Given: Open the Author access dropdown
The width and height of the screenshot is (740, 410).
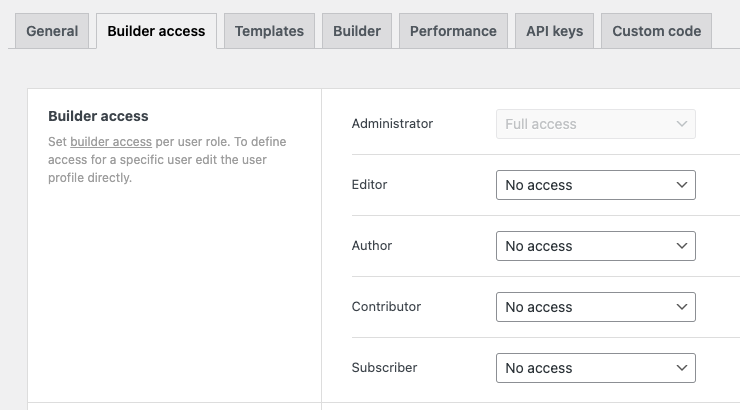Looking at the screenshot, I should [596, 246].
